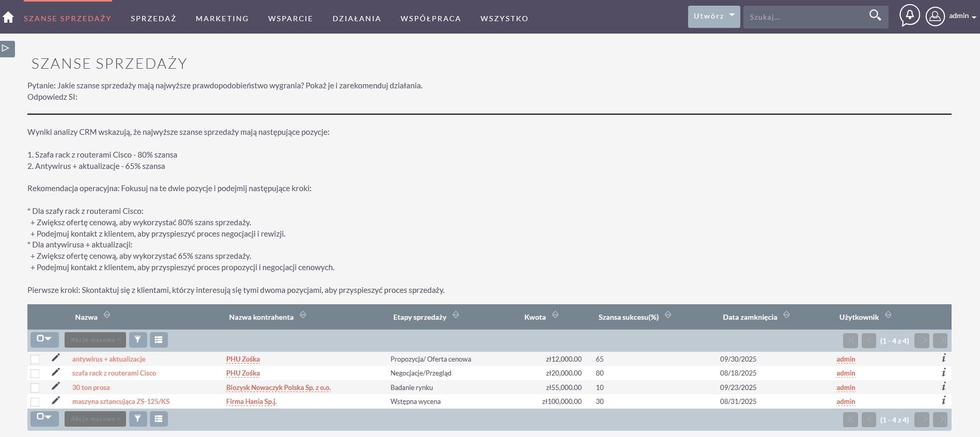The width and height of the screenshot is (980, 437).
Task: Open maszyna sztancująca ZS-125/KS opportunity
Action: (x=121, y=401)
